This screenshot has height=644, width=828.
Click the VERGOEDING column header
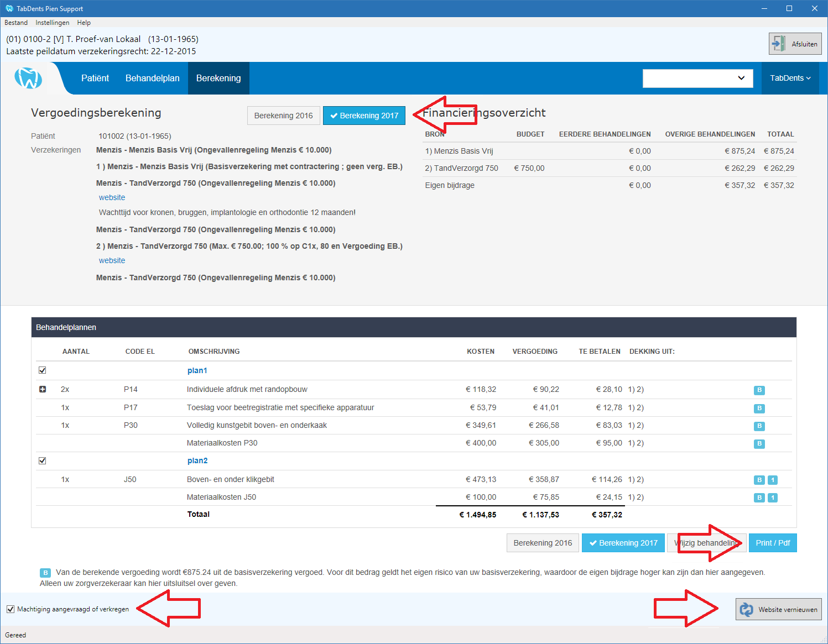click(x=535, y=352)
